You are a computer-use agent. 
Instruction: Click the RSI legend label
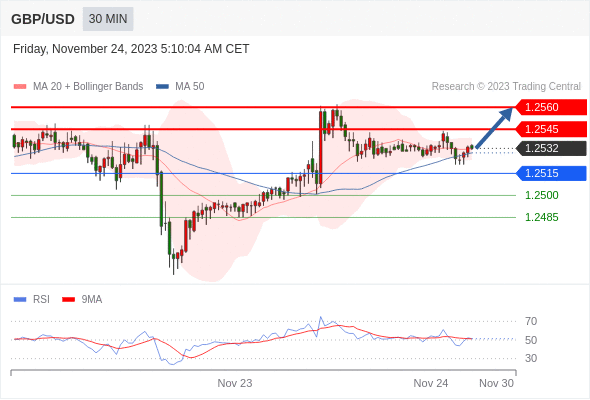coord(41,300)
